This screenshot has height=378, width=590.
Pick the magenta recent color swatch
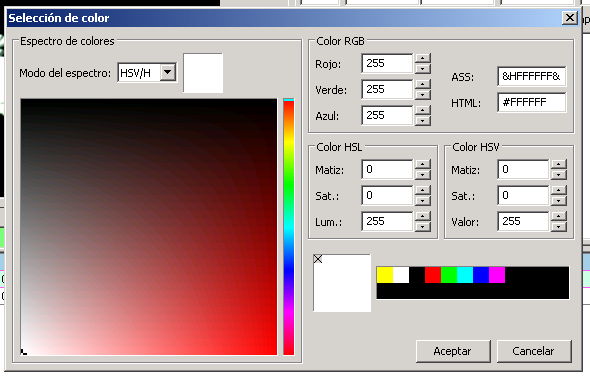tap(497, 275)
